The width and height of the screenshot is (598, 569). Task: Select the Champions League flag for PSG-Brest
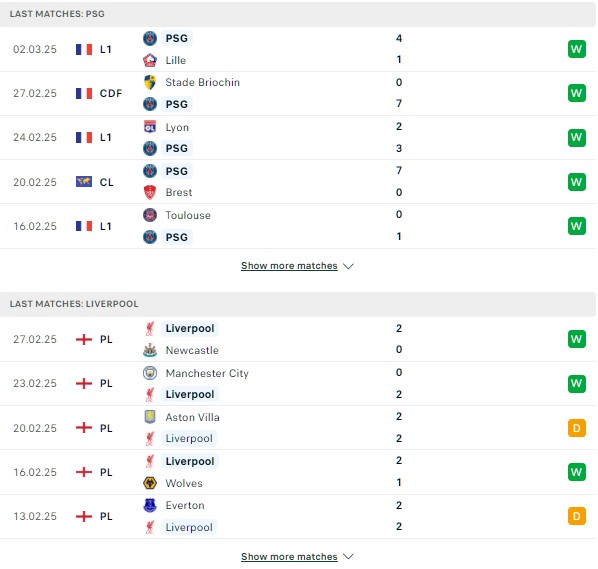tap(84, 182)
